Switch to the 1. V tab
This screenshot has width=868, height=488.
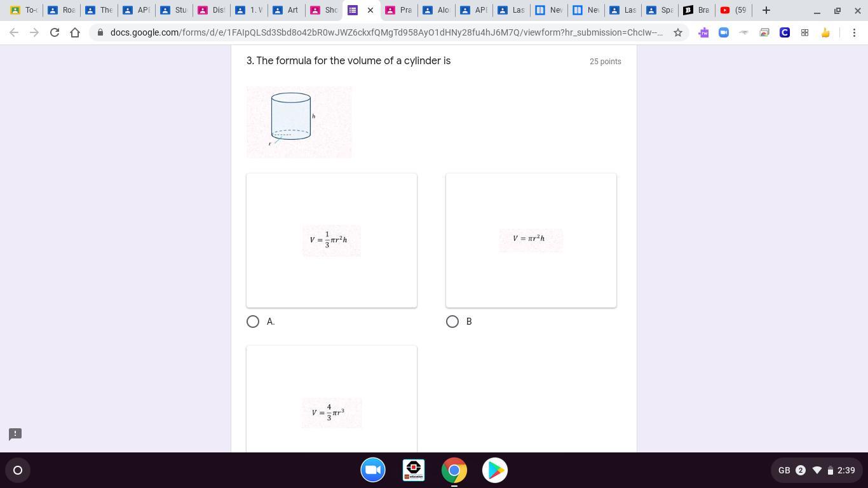tap(248, 10)
